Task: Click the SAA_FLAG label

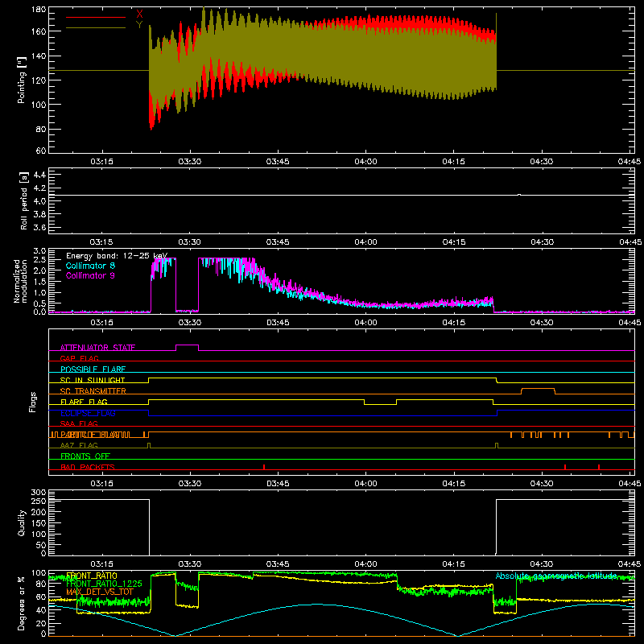Action: [x=79, y=423]
